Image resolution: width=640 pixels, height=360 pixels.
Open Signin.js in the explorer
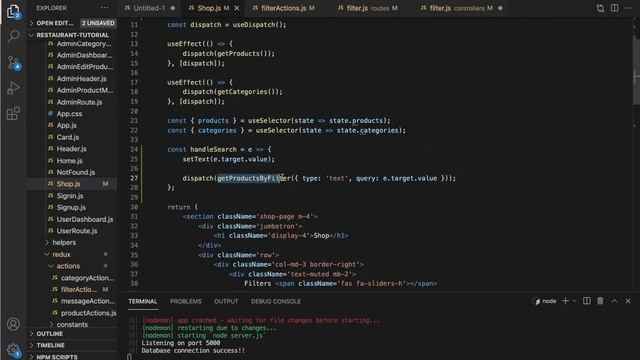pos(70,196)
